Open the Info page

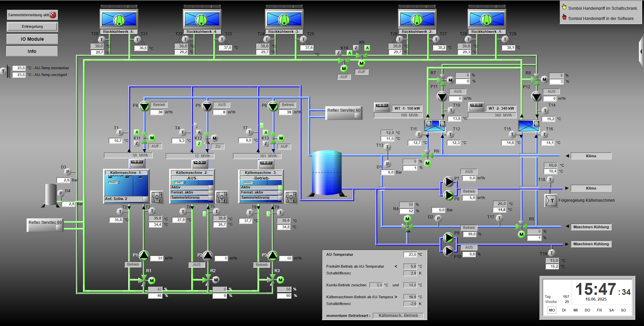32,51
